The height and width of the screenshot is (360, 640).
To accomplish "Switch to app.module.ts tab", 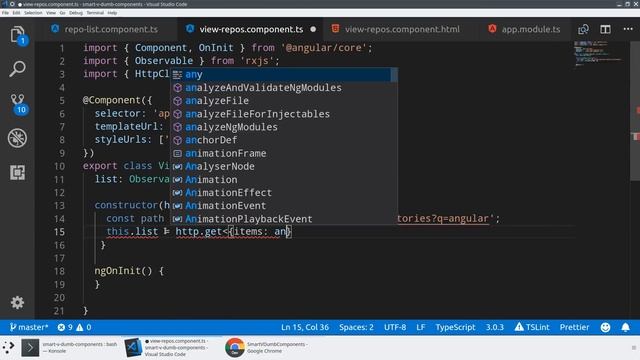I will pos(525,29).
